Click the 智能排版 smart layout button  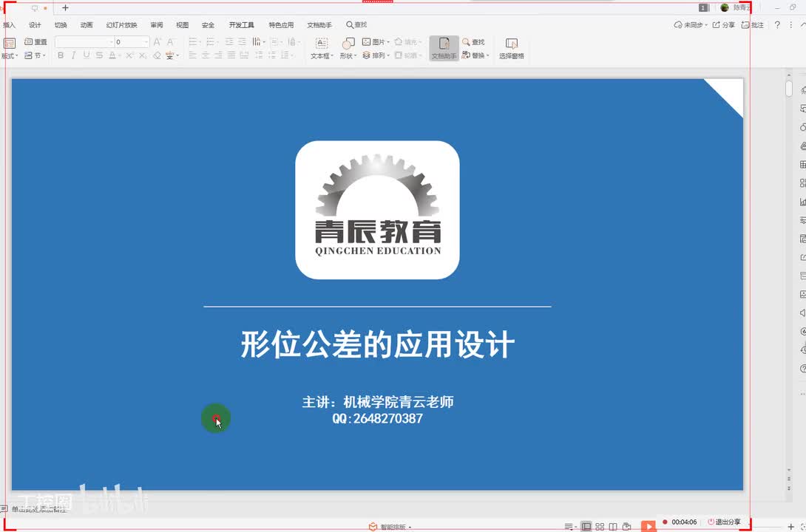[x=390, y=527]
